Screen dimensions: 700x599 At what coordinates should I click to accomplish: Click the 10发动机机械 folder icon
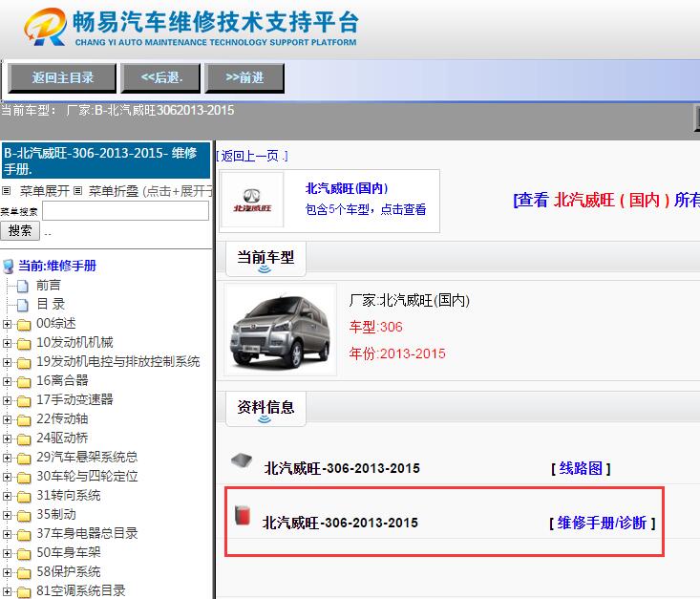click(x=24, y=344)
